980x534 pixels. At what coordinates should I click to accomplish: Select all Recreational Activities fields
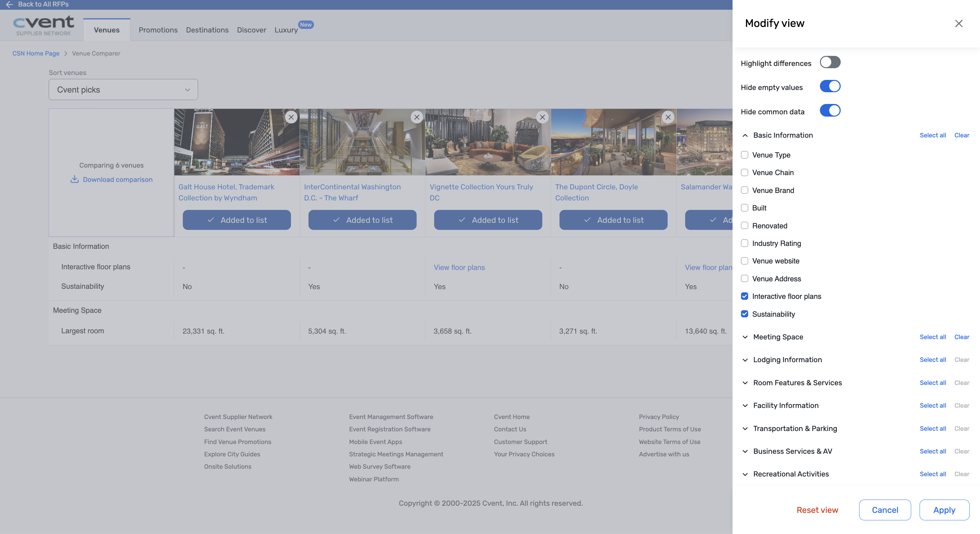click(x=933, y=474)
